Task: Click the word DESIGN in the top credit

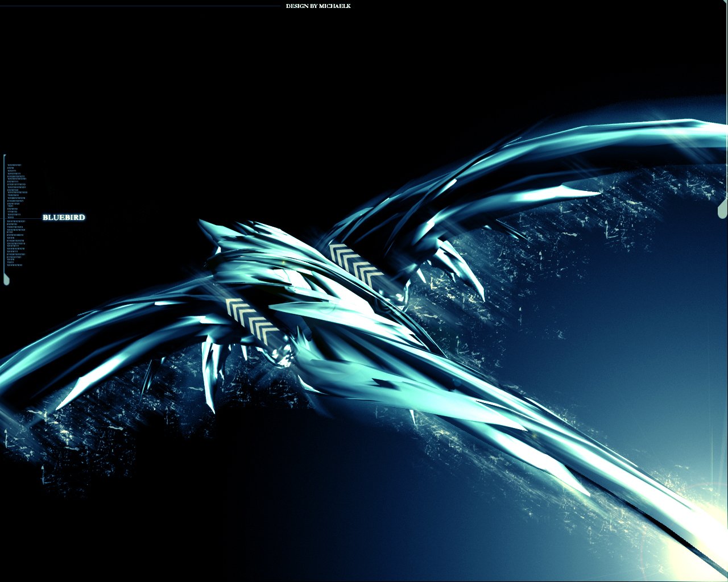Action: coord(297,6)
